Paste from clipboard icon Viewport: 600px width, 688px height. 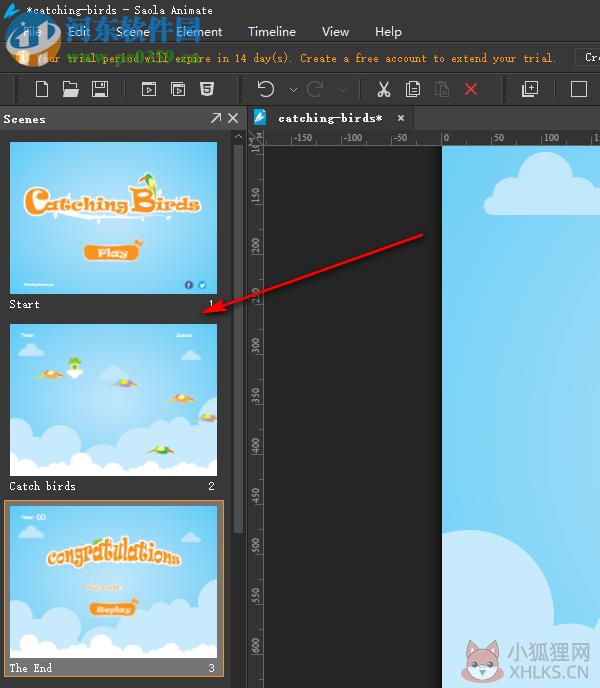click(442, 89)
